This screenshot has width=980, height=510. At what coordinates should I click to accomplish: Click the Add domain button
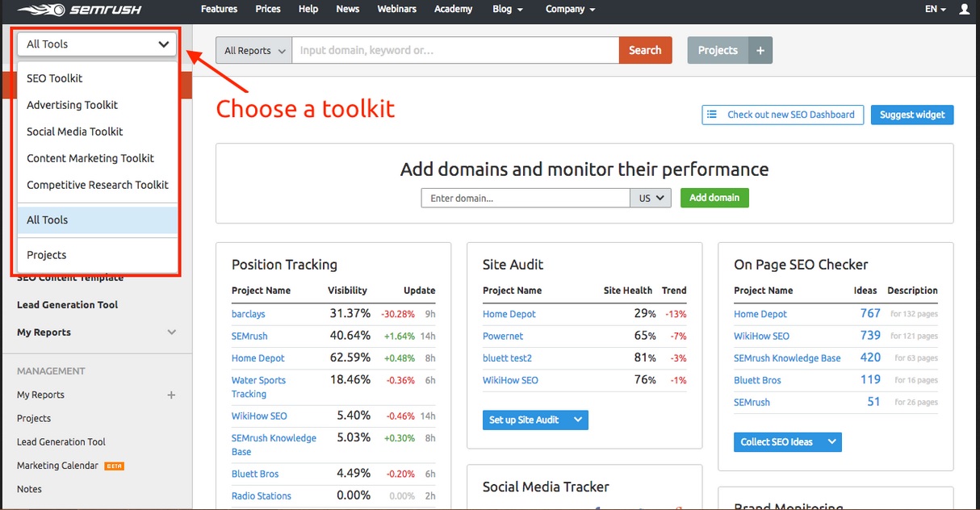tap(714, 198)
